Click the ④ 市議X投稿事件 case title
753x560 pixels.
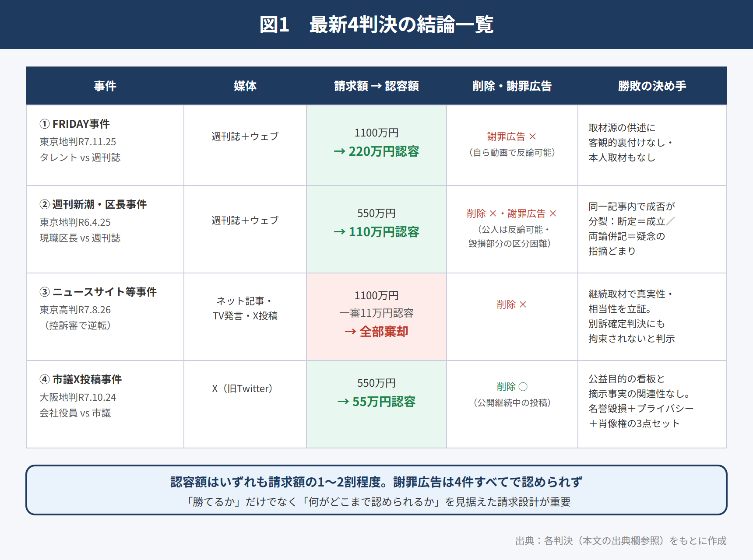[x=81, y=379]
